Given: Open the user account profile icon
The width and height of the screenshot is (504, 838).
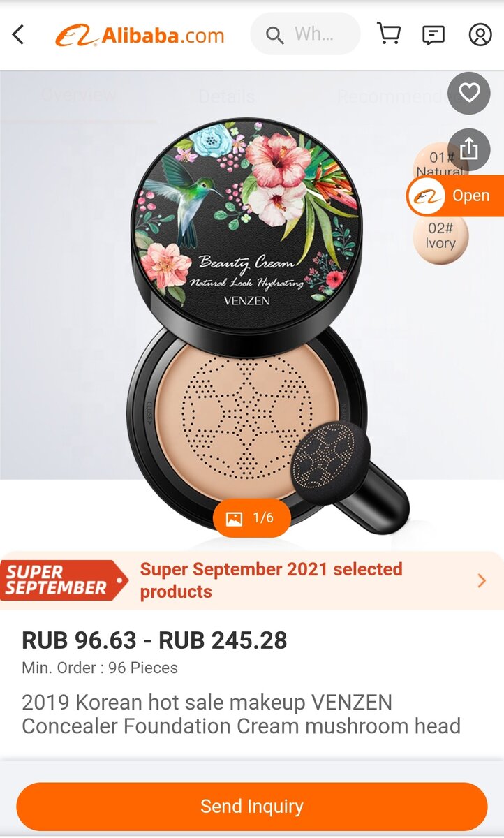Looking at the screenshot, I should coord(480,34).
